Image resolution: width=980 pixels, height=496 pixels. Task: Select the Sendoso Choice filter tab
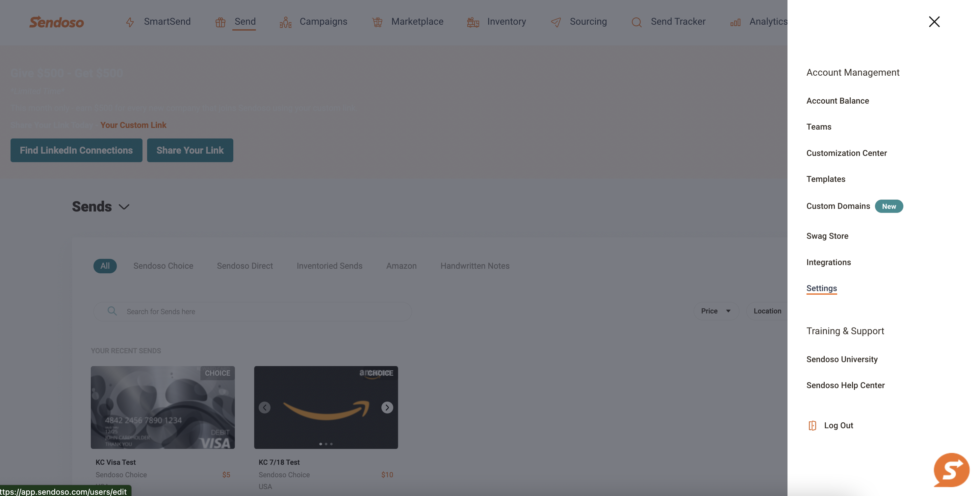click(163, 266)
